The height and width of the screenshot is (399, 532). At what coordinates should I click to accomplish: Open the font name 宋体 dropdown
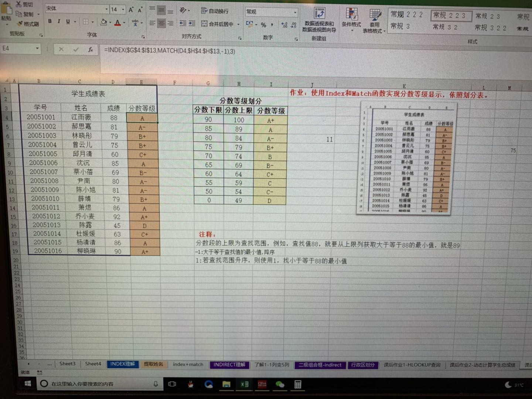[107, 9]
